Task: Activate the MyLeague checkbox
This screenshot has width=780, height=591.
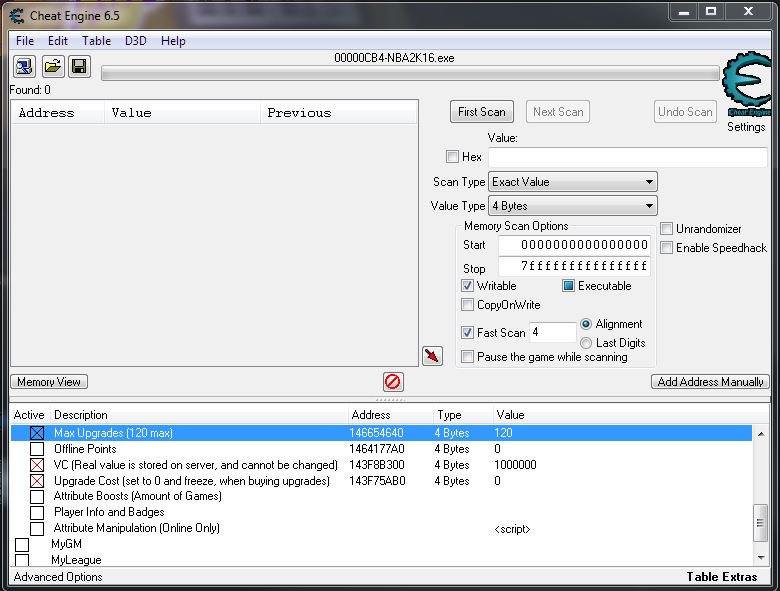Action: pos(22,560)
